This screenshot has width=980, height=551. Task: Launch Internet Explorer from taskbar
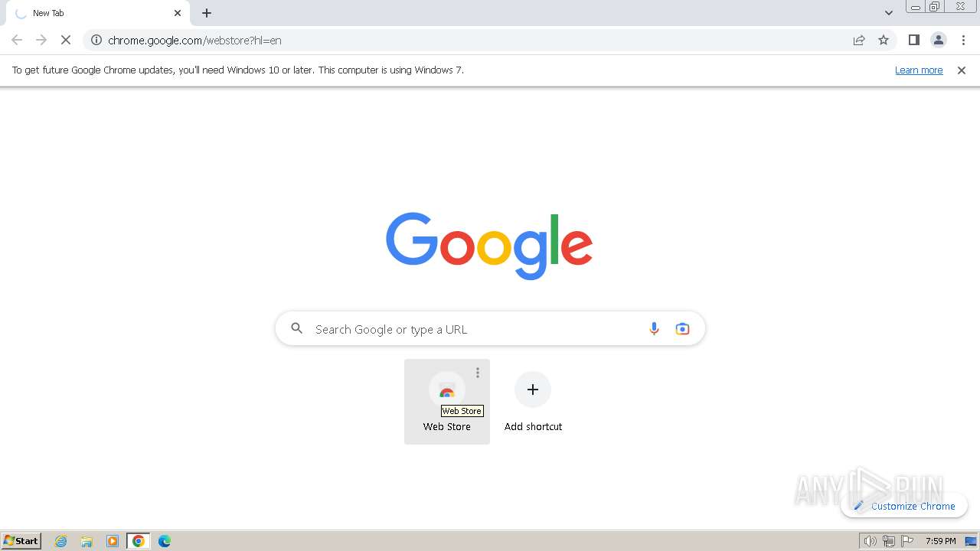[x=61, y=541]
